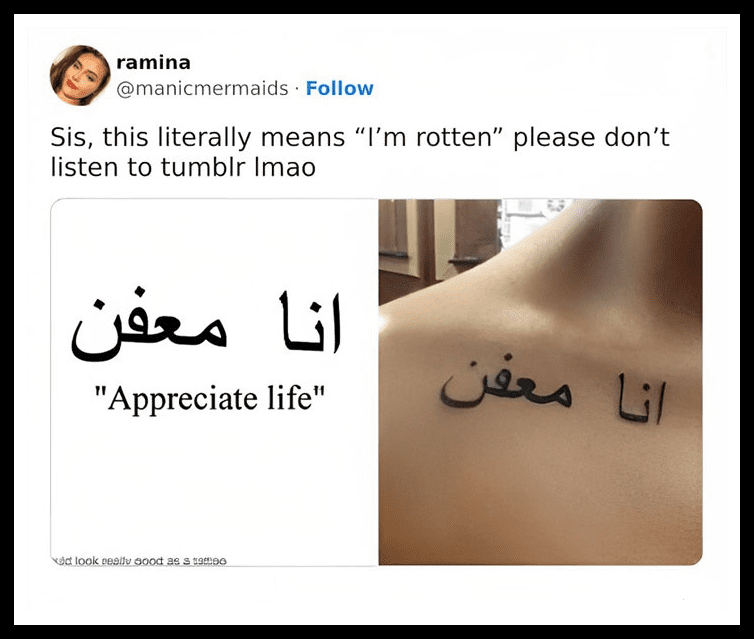The height and width of the screenshot is (639, 754).
Task: Click the dot separator before Follow
Action: [x=297, y=89]
